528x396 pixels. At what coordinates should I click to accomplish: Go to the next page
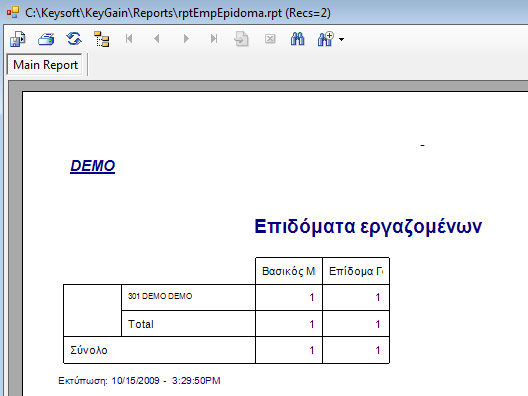coord(186,39)
